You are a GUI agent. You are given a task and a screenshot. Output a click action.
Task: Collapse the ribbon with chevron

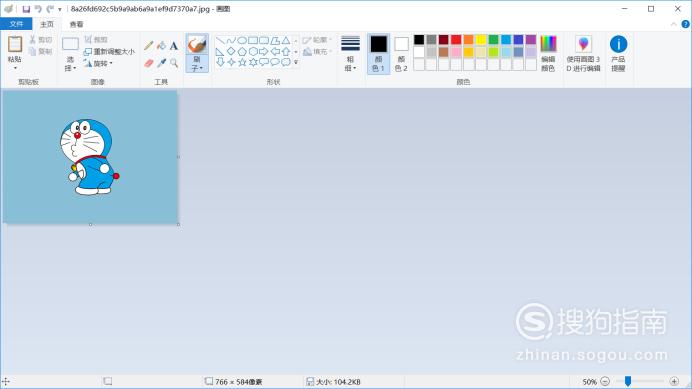[673, 24]
